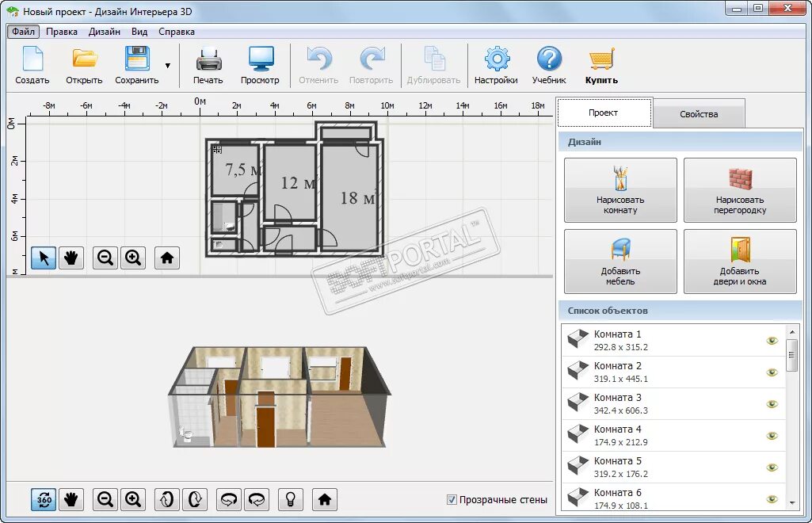
Task: Click the 12 м room in the plan
Action: click(x=289, y=182)
